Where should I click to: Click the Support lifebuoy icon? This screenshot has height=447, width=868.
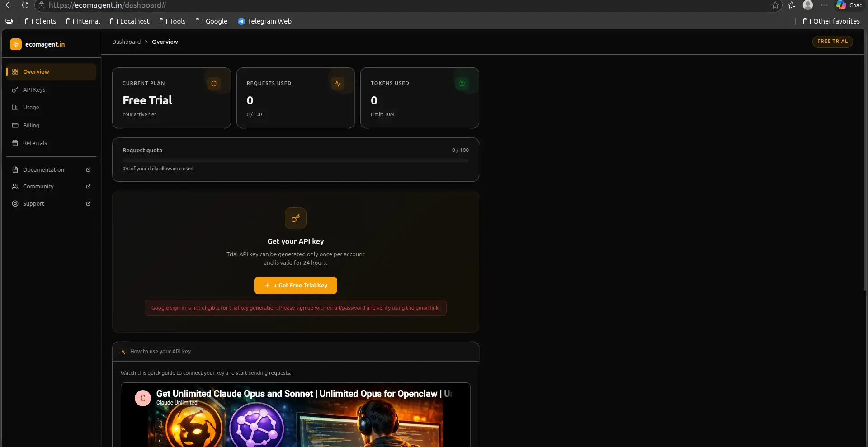pos(15,203)
